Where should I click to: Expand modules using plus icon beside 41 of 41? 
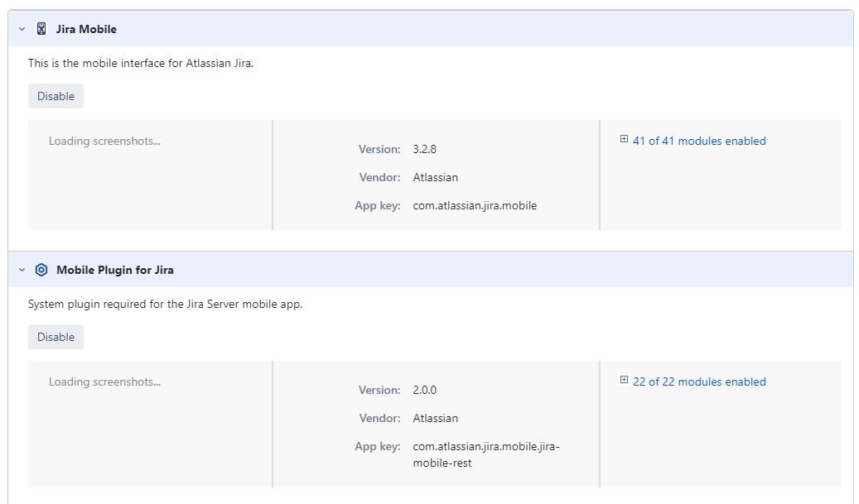tap(624, 139)
